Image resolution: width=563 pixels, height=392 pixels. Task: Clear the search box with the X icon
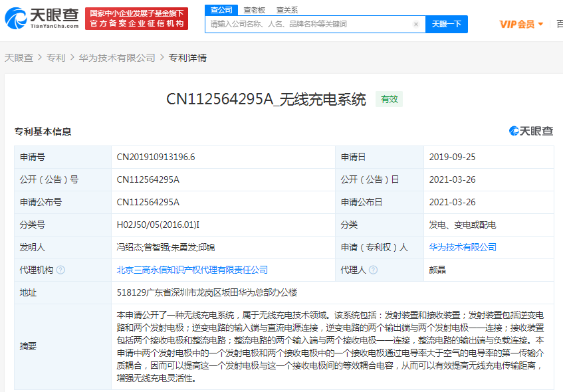click(416, 25)
